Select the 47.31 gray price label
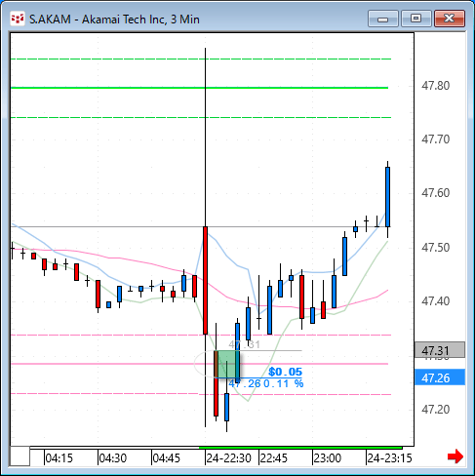 coord(440,350)
